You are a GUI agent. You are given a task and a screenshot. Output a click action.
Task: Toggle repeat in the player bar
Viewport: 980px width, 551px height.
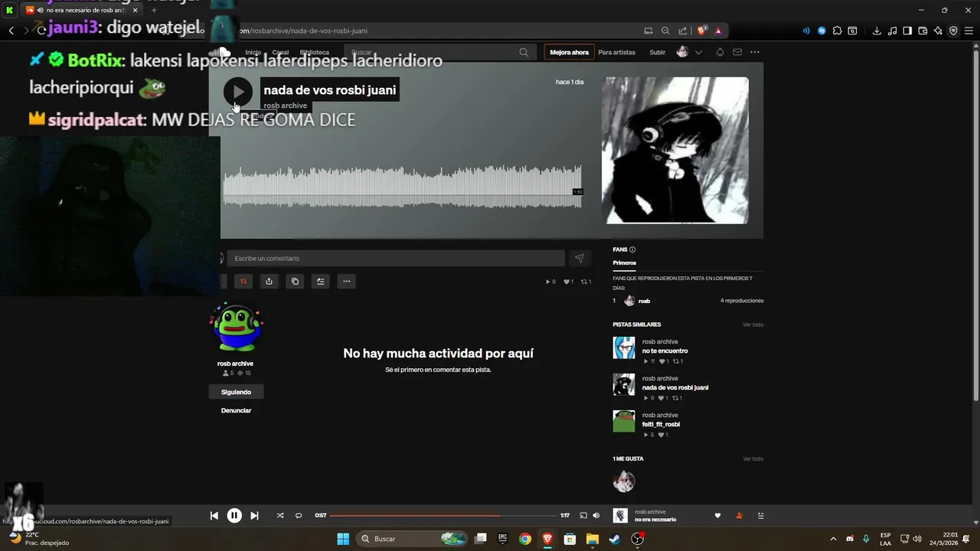coord(299,516)
